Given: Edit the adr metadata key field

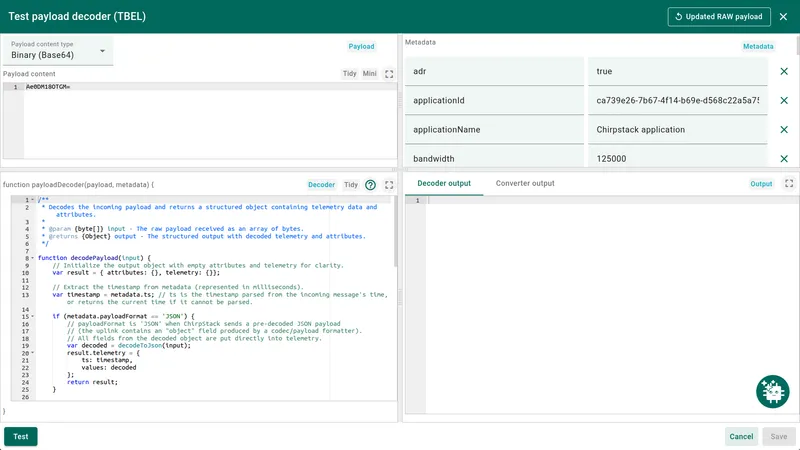Looking at the screenshot, I should click(494, 71).
